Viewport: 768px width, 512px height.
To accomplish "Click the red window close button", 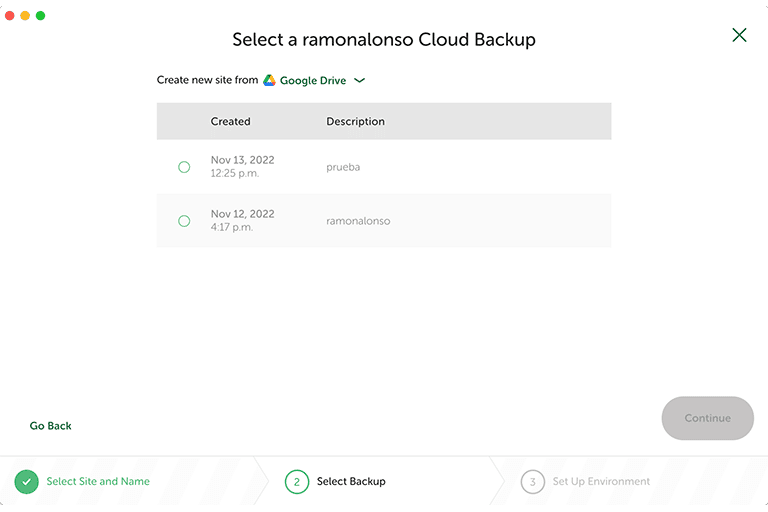I will tap(9, 16).
